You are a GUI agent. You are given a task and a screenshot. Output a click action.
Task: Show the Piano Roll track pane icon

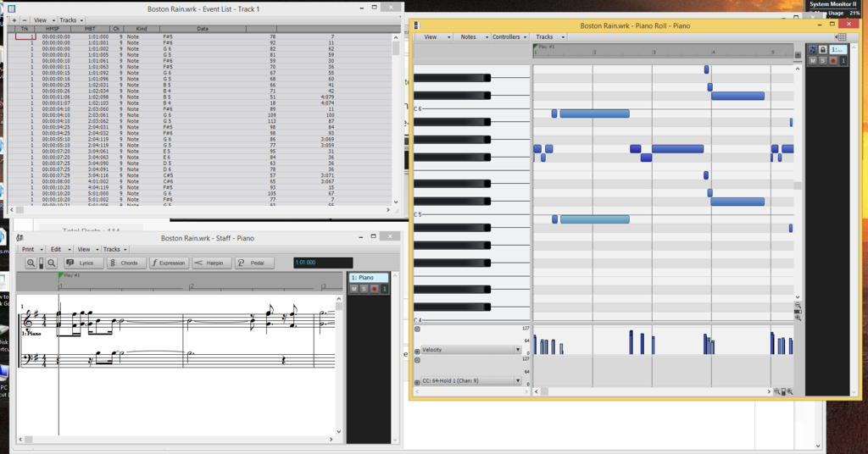tap(812, 50)
